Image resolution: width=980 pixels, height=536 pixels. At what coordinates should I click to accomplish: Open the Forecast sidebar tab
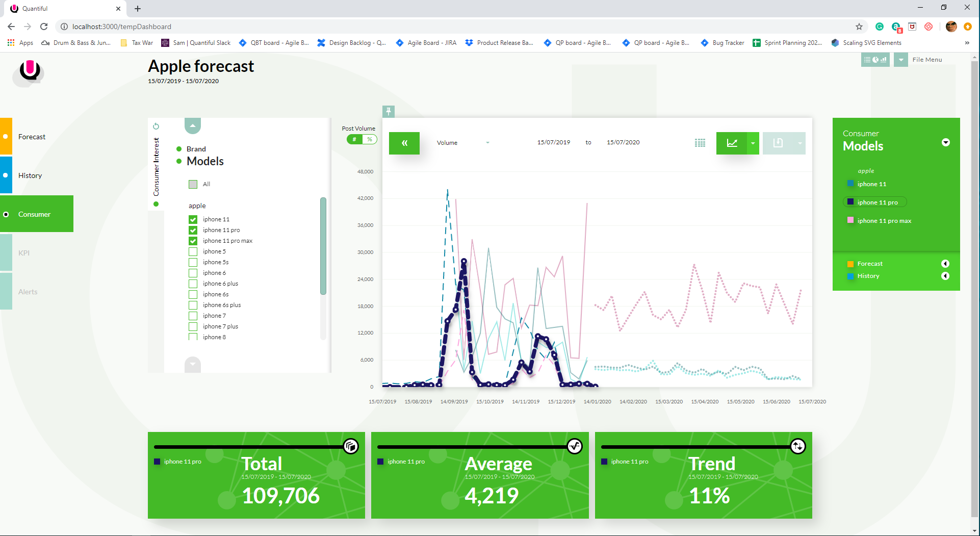pos(32,137)
